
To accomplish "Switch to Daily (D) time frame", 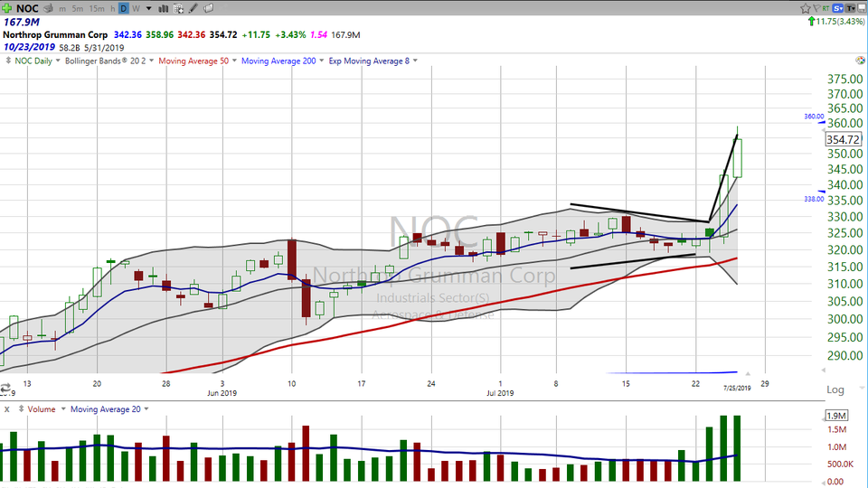I will click(x=123, y=8).
